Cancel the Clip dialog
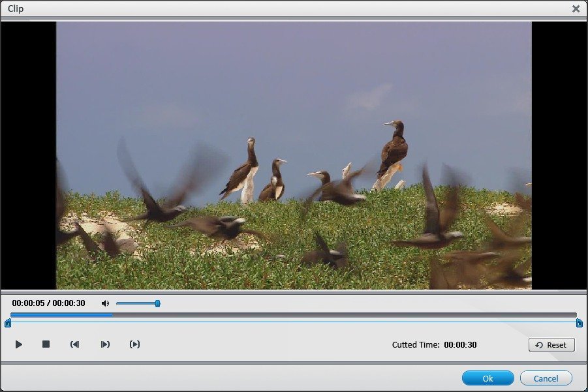 pos(546,378)
